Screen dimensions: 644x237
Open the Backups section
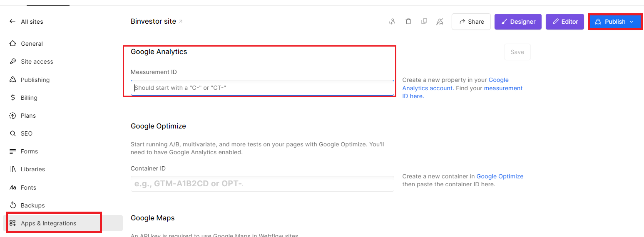point(32,205)
